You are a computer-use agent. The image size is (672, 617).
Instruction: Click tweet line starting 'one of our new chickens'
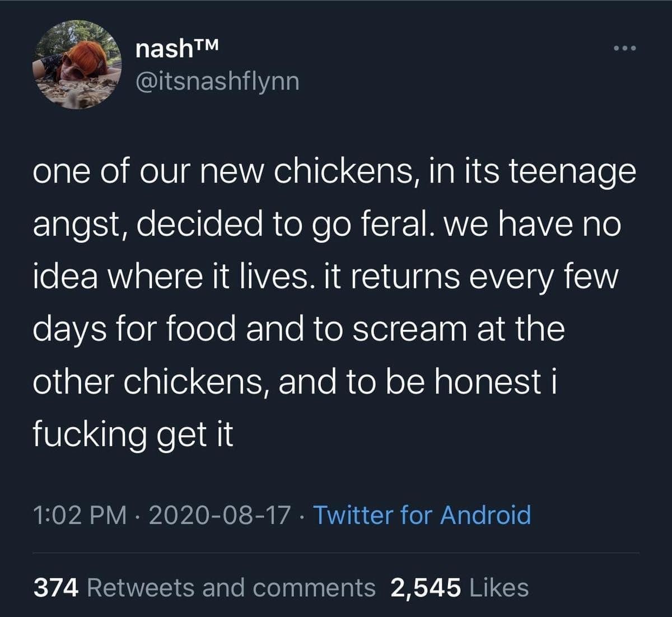tap(334, 172)
